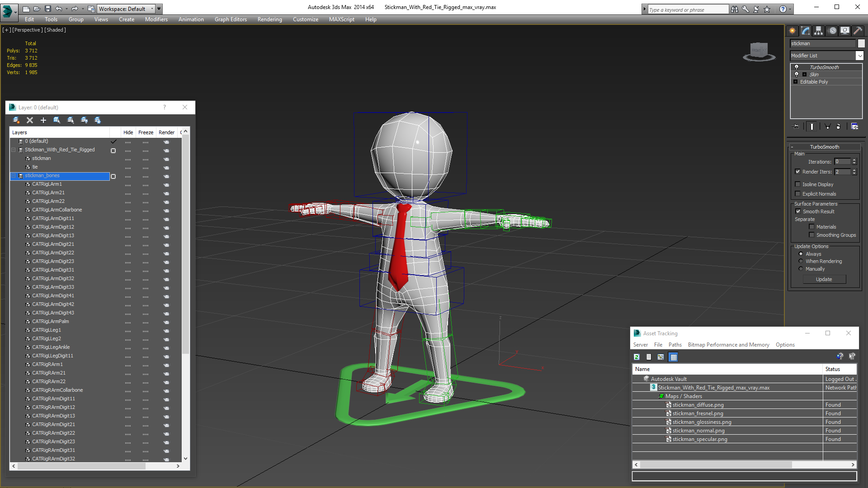Open the undo history dropdown arrow
This screenshot has width=868, height=488.
(66, 9)
